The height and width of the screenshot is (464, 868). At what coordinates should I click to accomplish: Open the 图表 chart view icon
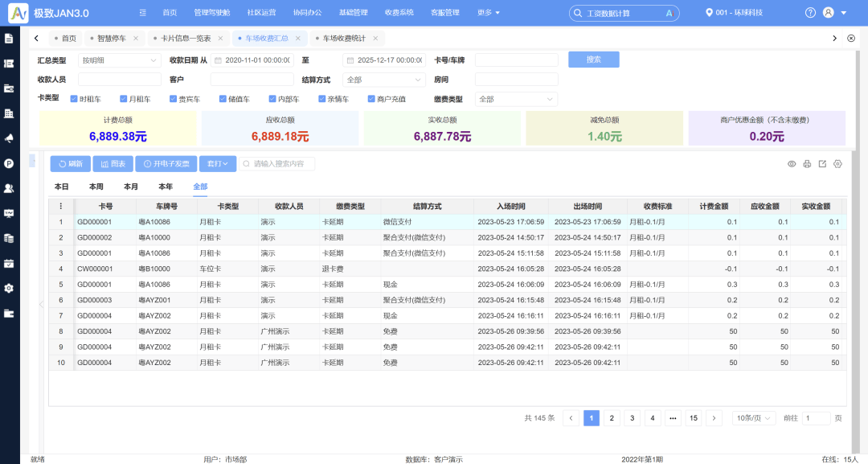(x=111, y=163)
